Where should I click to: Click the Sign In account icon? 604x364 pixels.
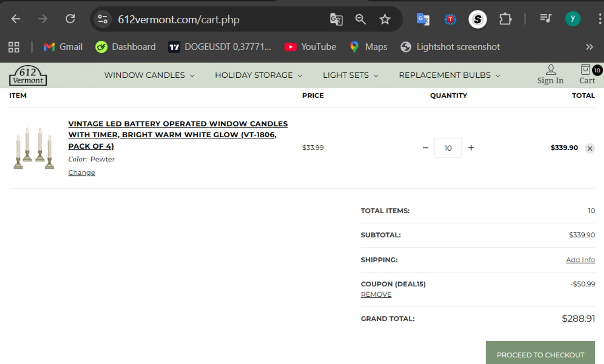[550, 75]
